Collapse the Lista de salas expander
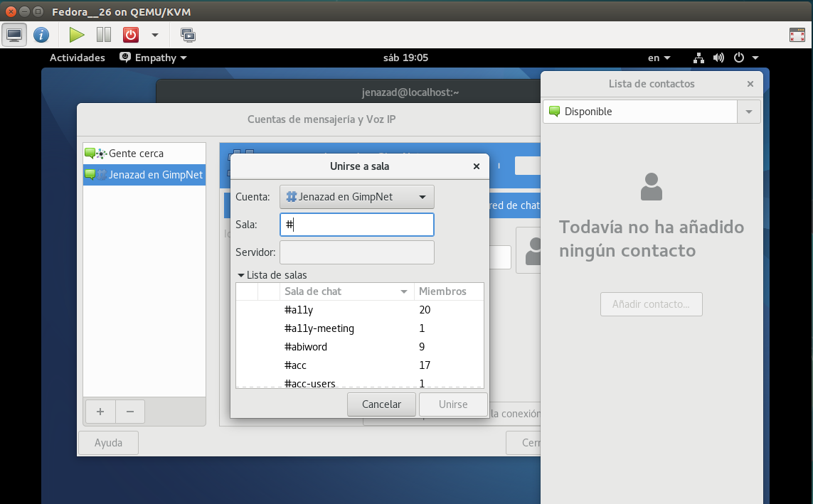Viewport: 813px width, 504px height. (272, 275)
